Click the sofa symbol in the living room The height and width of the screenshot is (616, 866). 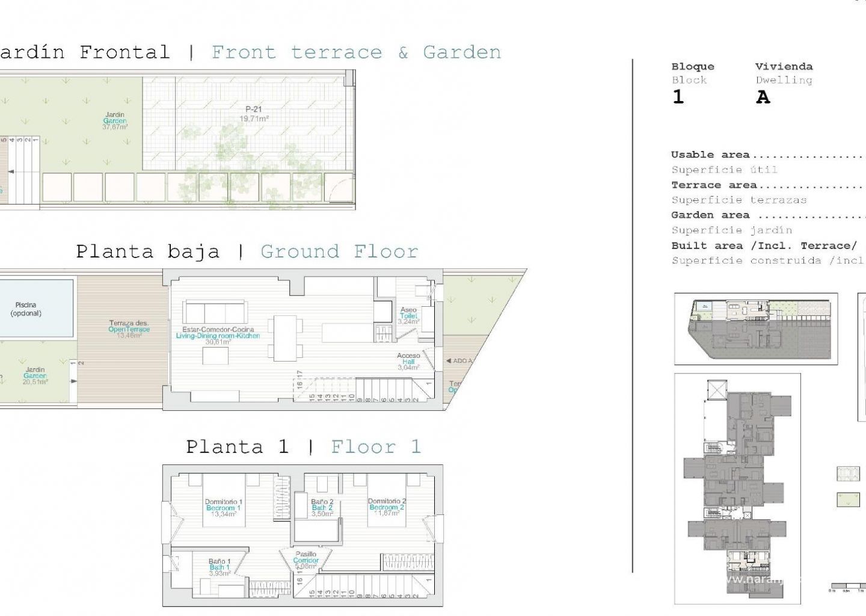coord(215,312)
